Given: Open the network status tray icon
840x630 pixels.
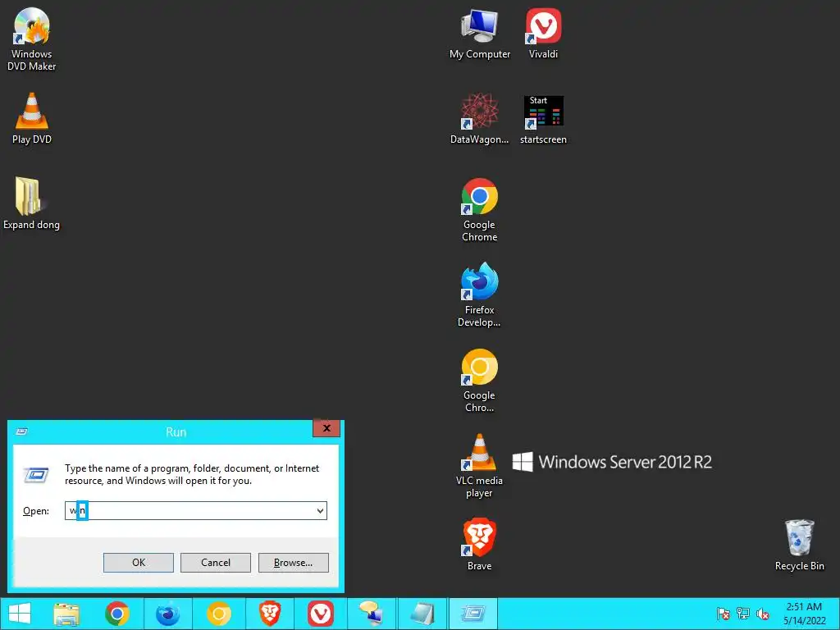Looking at the screenshot, I should 743,614.
